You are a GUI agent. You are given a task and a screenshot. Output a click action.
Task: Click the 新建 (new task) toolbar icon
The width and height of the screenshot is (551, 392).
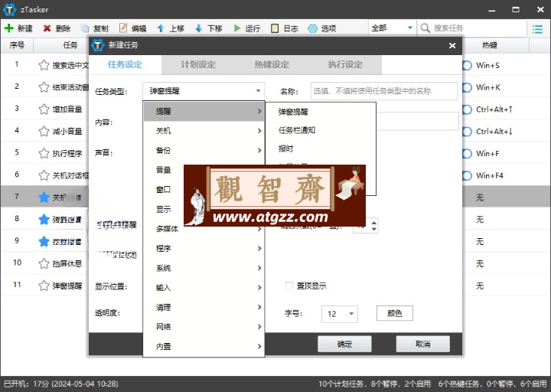click(9, 28)
